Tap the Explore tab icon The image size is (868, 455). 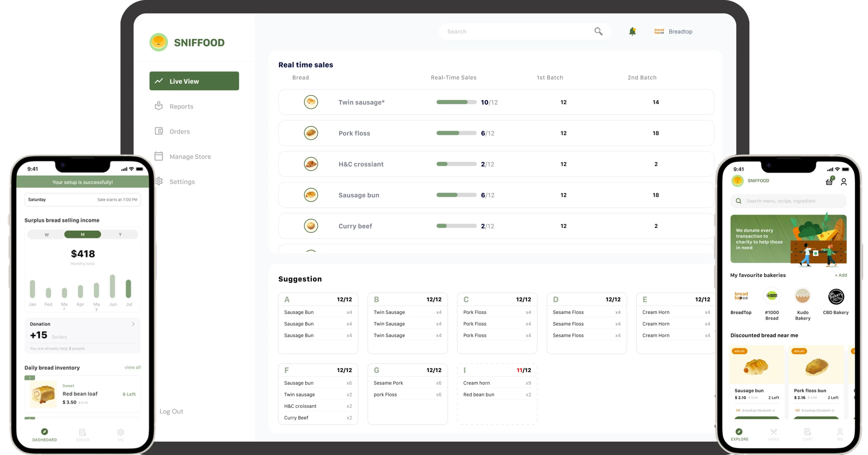coord(739,432)
